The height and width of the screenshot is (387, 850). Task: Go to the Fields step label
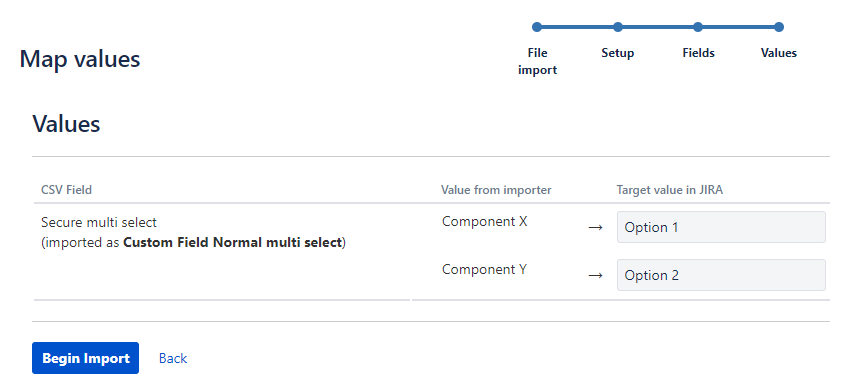coord(698,53)
